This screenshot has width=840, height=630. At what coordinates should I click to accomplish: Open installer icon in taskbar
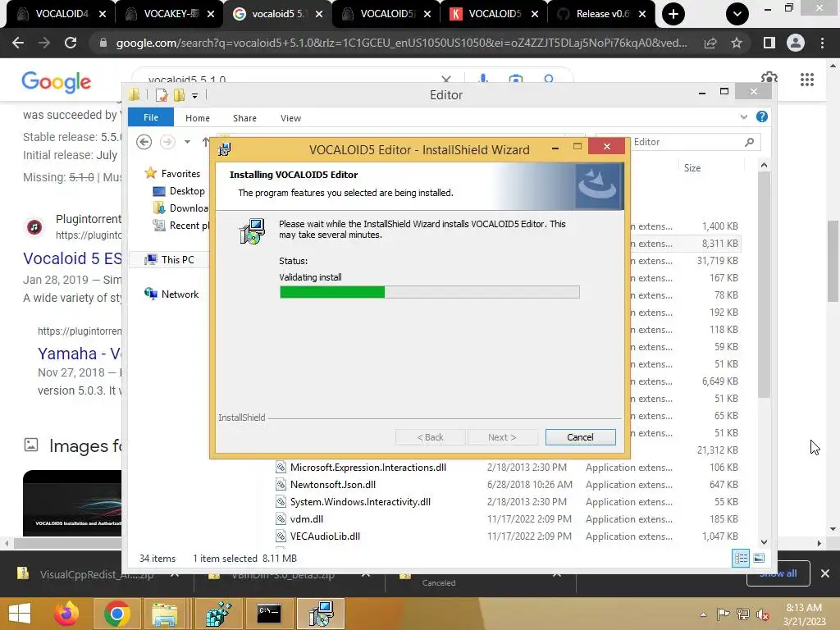point(321,614)
